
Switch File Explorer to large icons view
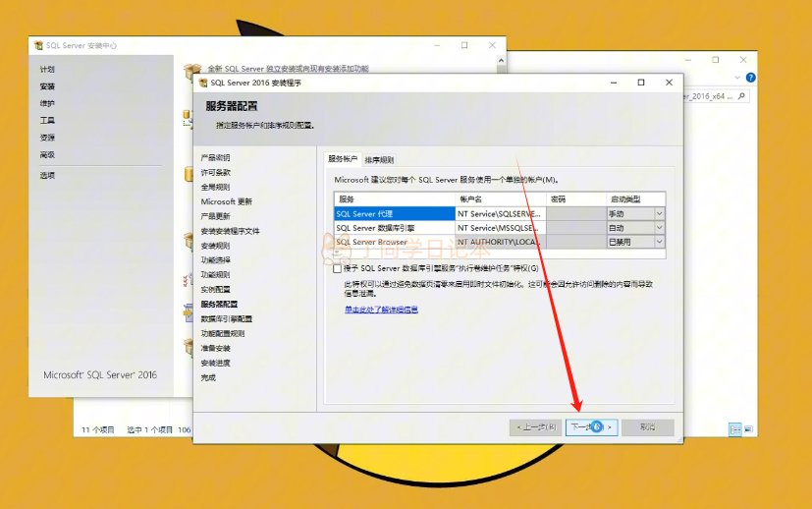(748, 429)
